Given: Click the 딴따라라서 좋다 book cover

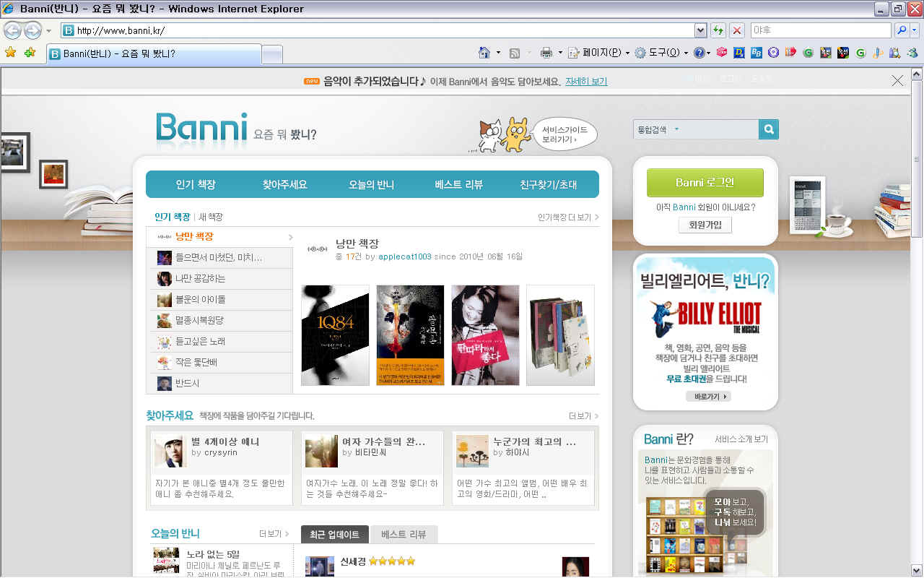Looking at the screenshot, I should coord(485,335).
